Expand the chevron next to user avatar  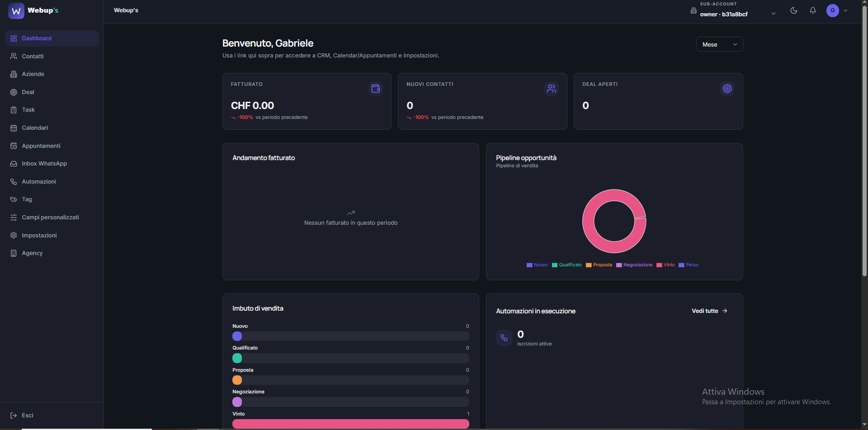(846, 10)
